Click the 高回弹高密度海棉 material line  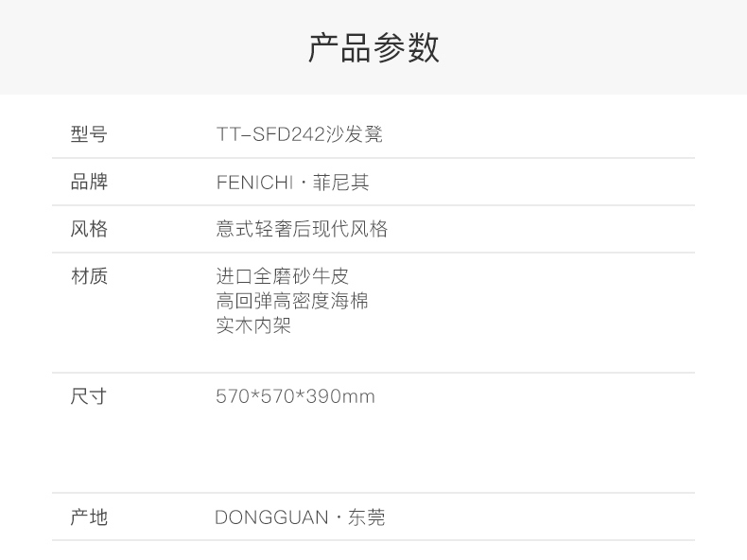point(291,301)
